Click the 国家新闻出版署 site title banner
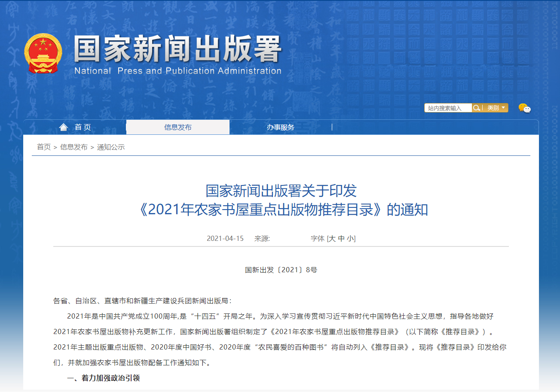 [177, 49]
